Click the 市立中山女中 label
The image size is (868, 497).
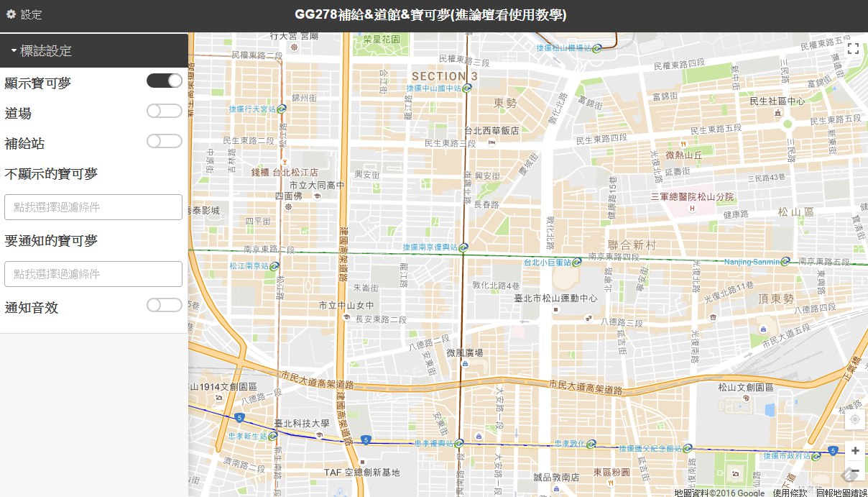click(346, 305)
